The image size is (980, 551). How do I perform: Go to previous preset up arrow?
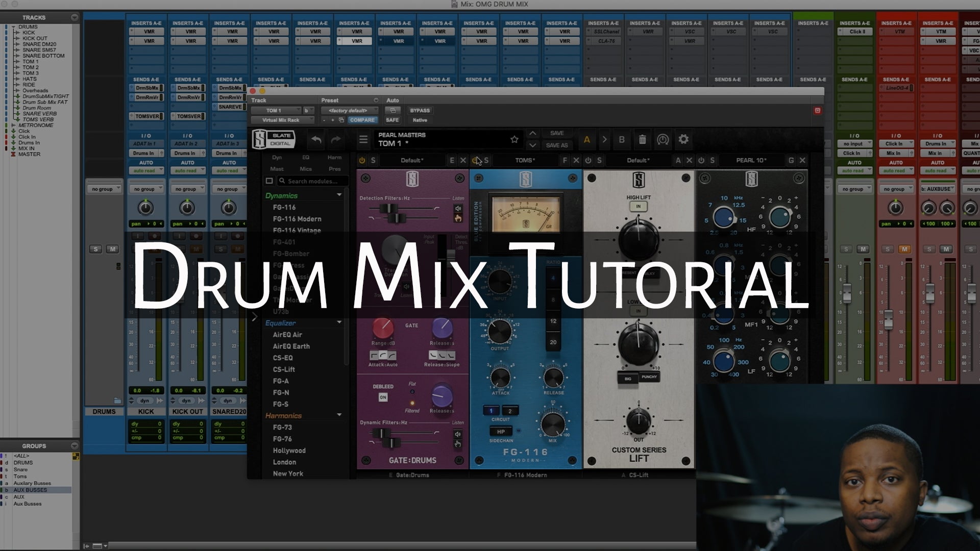click(532, 133)
